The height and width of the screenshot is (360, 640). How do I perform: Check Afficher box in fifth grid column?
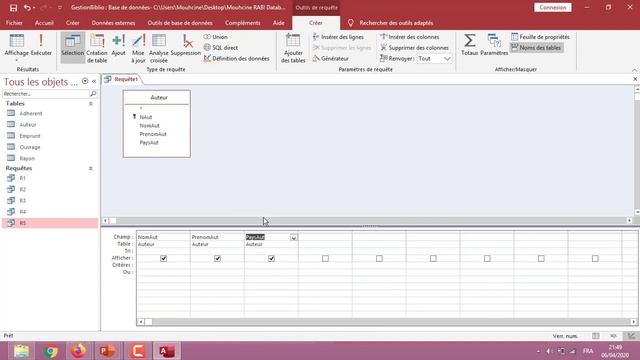click(379, 258)
